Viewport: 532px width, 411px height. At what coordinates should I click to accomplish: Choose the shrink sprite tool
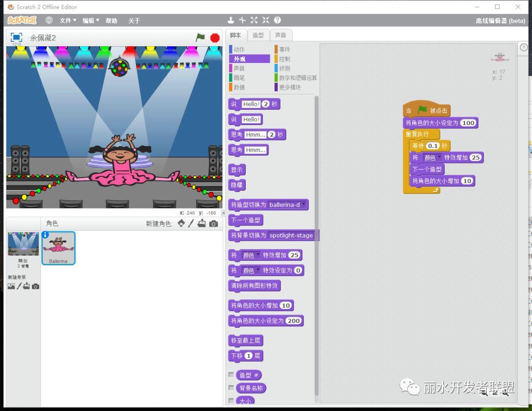266,20
